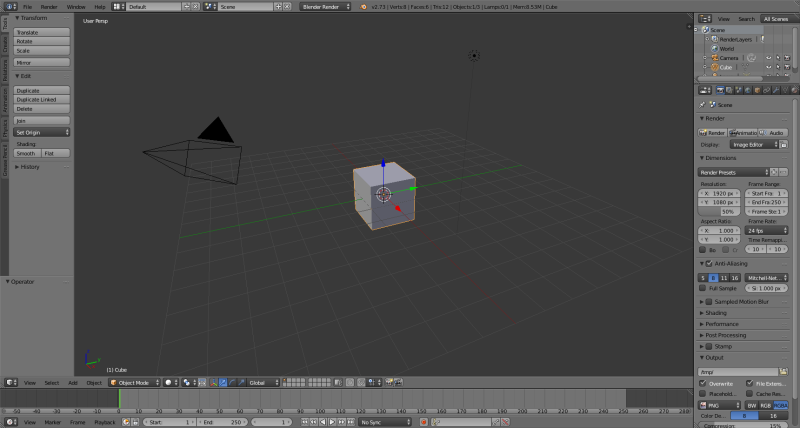Screen dimensions: 800x428
Task: Toggle the Anti-Aliasing checkbox
Action: (x=709, y=263)
